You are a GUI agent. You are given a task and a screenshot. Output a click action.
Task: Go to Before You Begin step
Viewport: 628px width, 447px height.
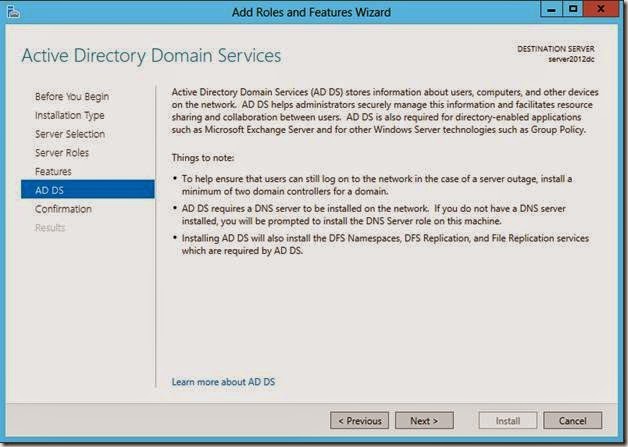[72, 97]
